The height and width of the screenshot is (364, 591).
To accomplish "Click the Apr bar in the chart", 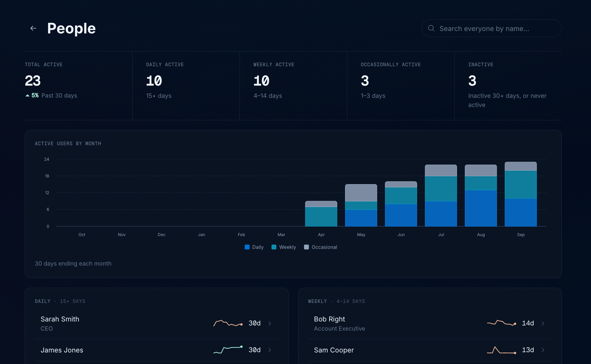I will 321,214.
